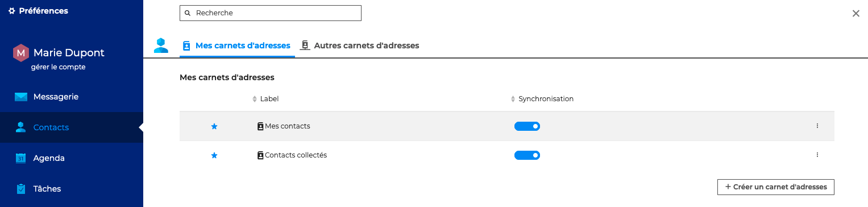868x207 pixels.
Task: Click the blue contacts section icon near tabs
Action: coord(161,45)
